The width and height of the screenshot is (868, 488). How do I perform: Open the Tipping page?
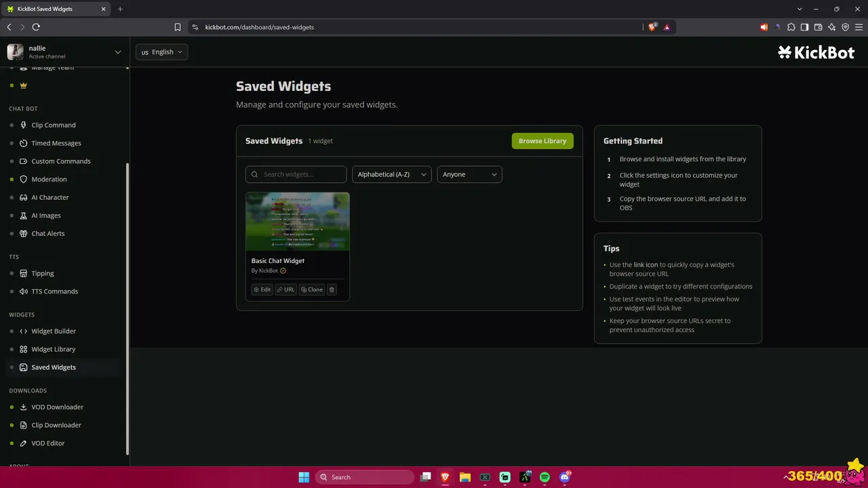click(43, 273)
